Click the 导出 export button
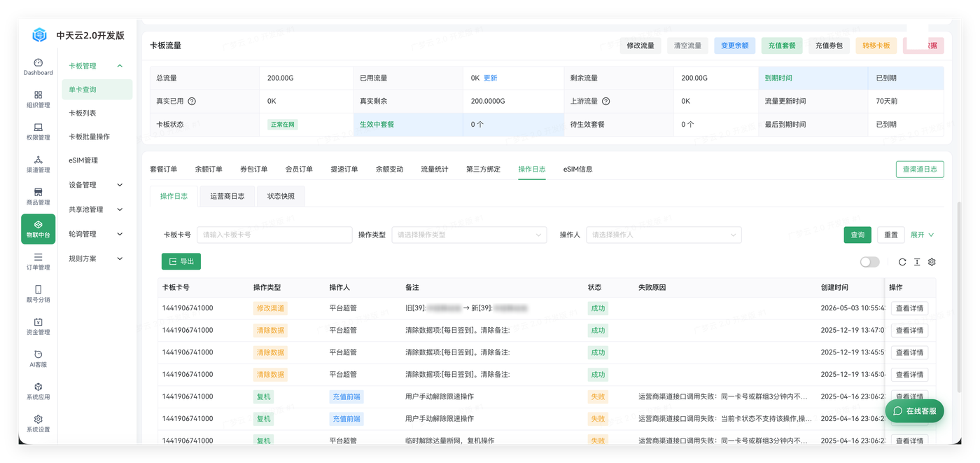Screen dimensions: 980x463 pos(181,261)
